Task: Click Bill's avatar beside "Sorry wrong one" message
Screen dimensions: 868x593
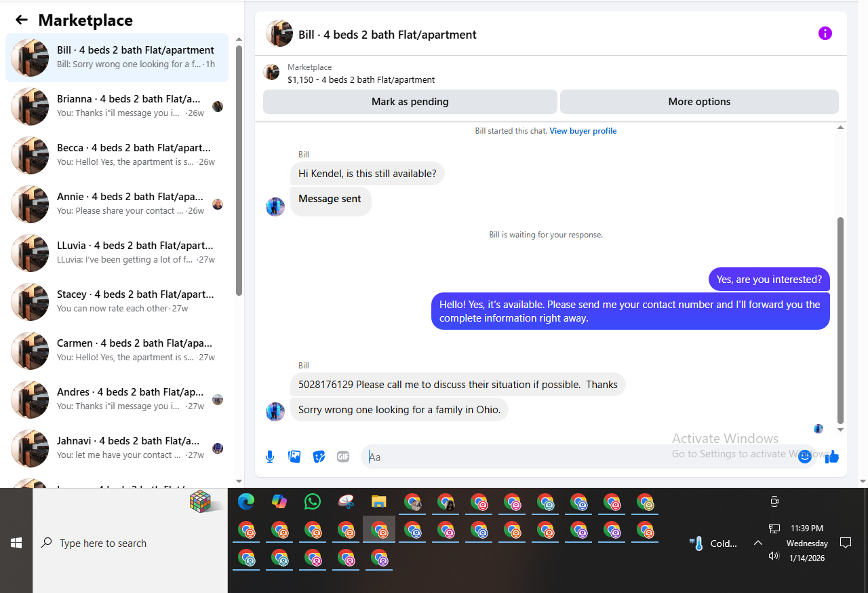Action: point(275,412)
